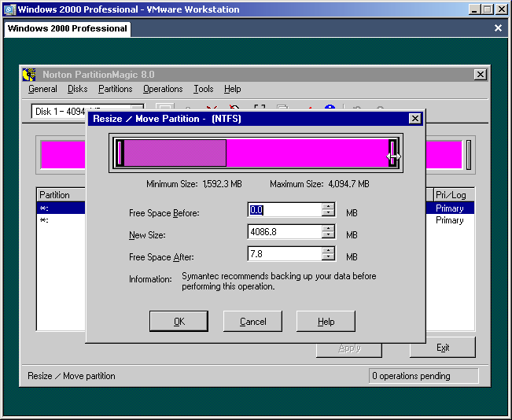512x420 pixels.
Task: Increase the Free Space Before value
Action: coord(328,206)
